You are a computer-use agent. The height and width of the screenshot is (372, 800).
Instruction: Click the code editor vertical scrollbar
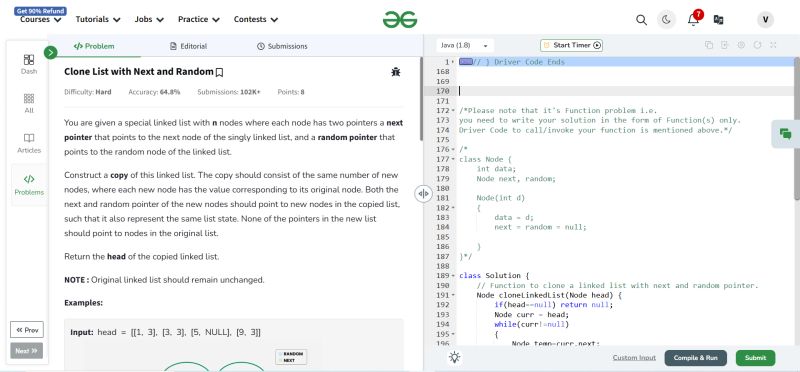tap(797, 129)
